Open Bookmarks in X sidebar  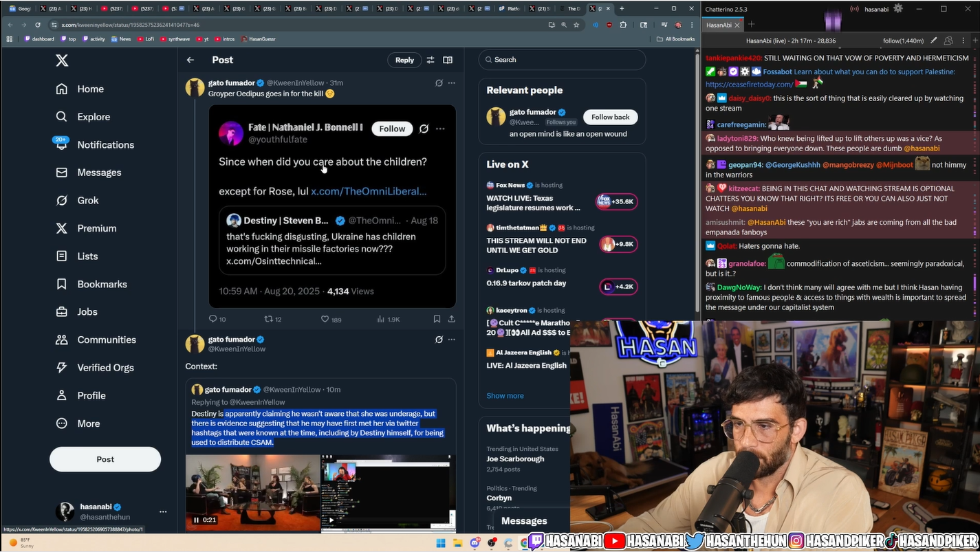[x=91, y=284]
